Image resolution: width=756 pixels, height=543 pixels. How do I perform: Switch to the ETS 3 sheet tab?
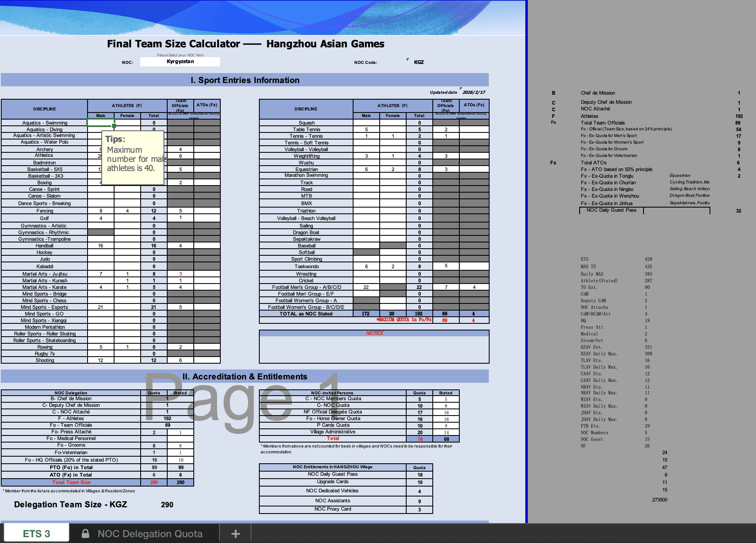tap(37, 533)
